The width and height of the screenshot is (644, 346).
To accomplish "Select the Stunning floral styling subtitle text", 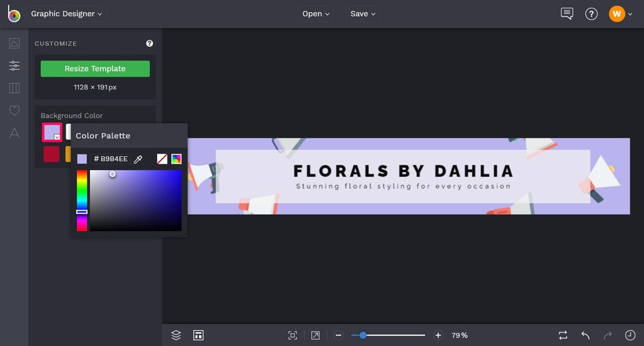I will [403, 186].
